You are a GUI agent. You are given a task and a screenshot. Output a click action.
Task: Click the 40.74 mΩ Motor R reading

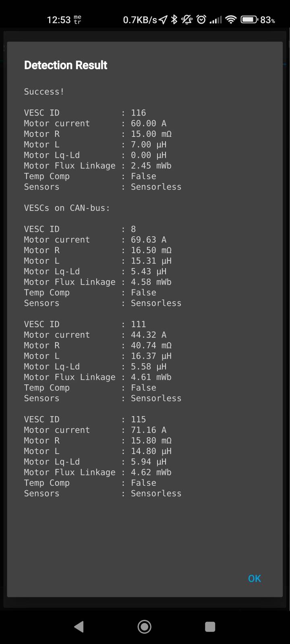tap(151, 345)
